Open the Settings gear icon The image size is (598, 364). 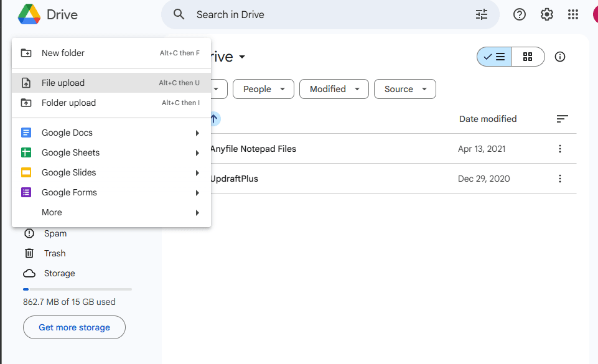(547, 14)
